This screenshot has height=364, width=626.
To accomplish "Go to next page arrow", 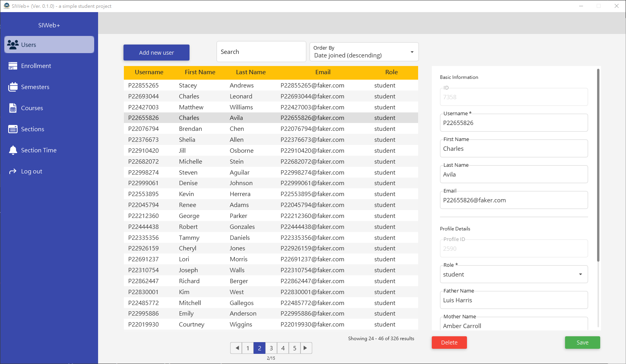I will [306, 348].
